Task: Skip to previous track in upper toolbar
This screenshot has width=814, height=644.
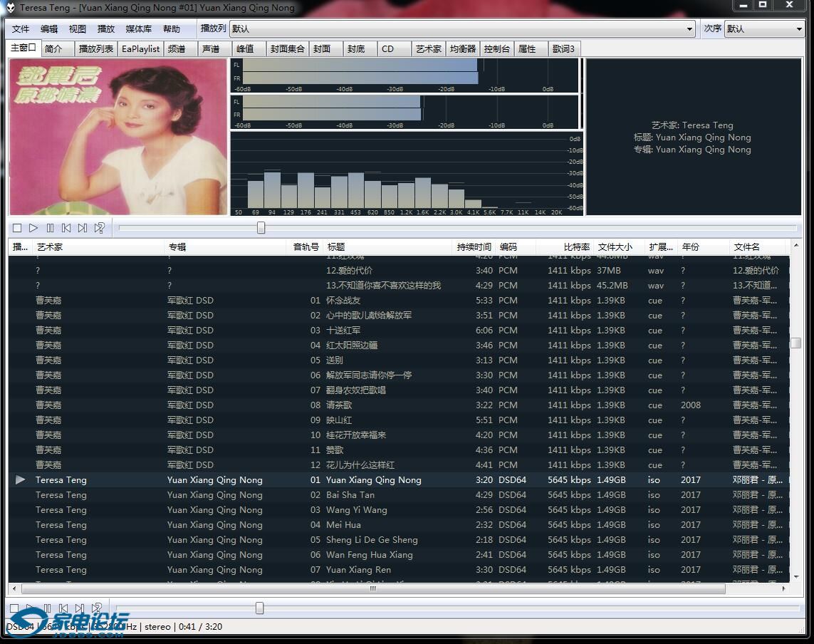Action: (x=66, y=228)
